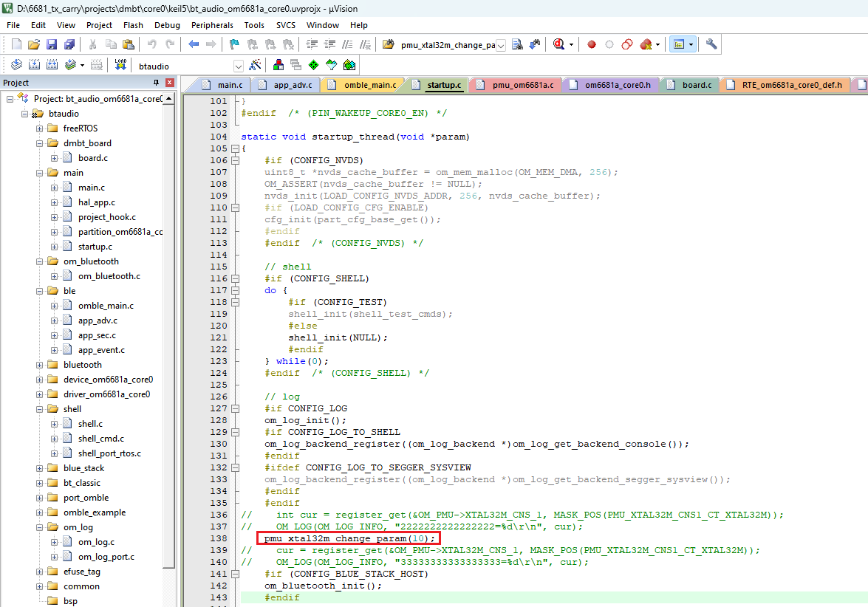Fold code block at line 105
The image size is (868, 607).
coord(235,149)
